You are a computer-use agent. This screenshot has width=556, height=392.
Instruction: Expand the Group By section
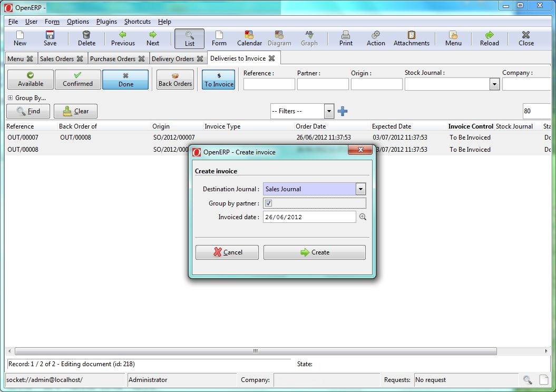pos(11,98)
